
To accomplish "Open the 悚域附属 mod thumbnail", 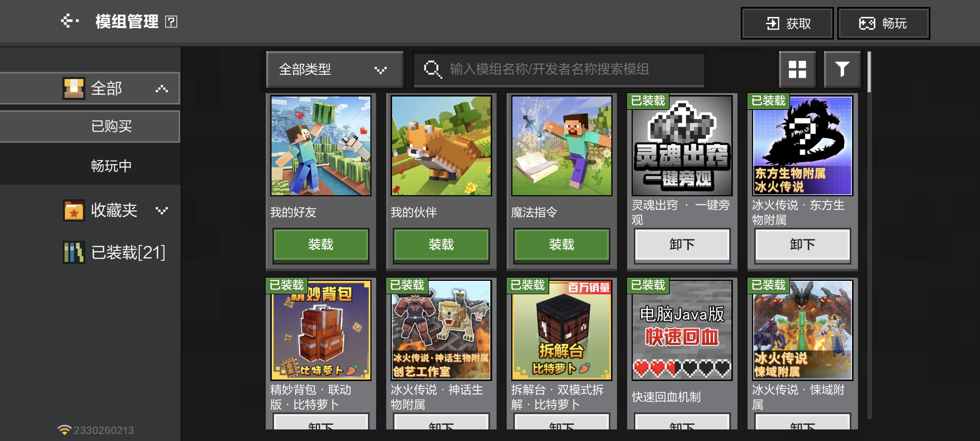I will 802,330.
